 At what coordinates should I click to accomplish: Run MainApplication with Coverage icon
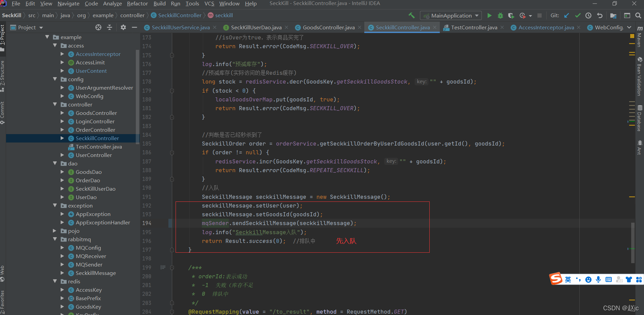coord(511,15)
